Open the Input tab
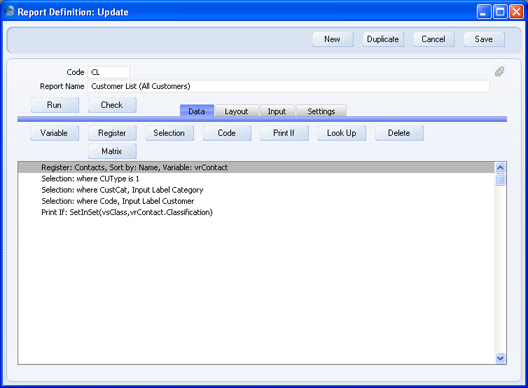This screenshot has width=528, height=388. pos(277,111)
